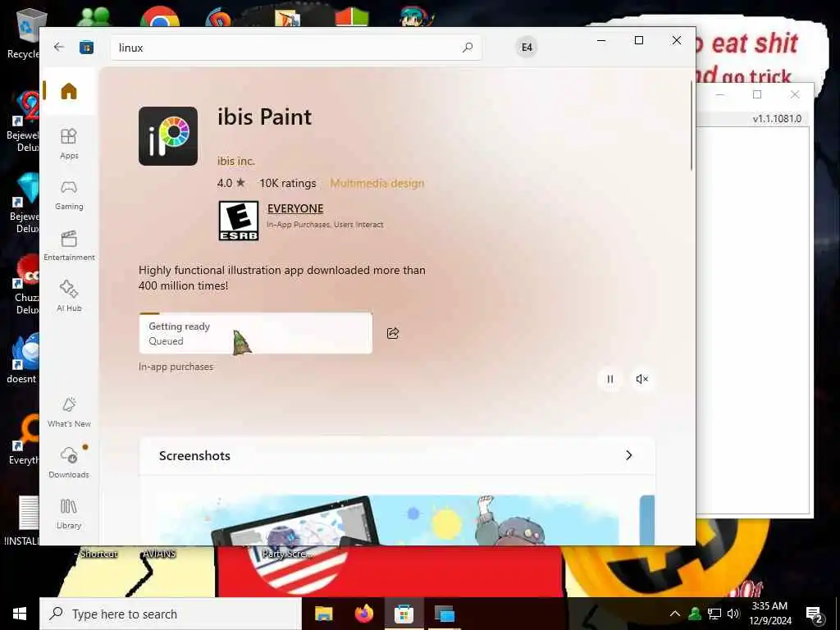Click the ESRB rating badge
The width and height of the screenshot is (840, 630).
click(239, 221)
